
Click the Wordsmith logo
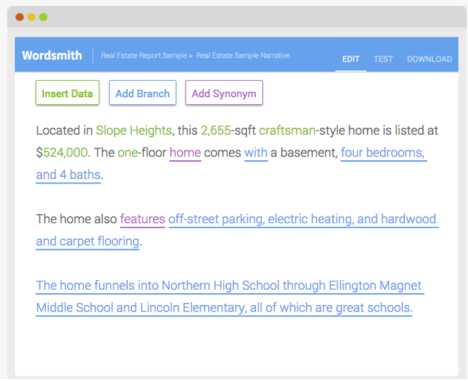[x=52, y=55]
